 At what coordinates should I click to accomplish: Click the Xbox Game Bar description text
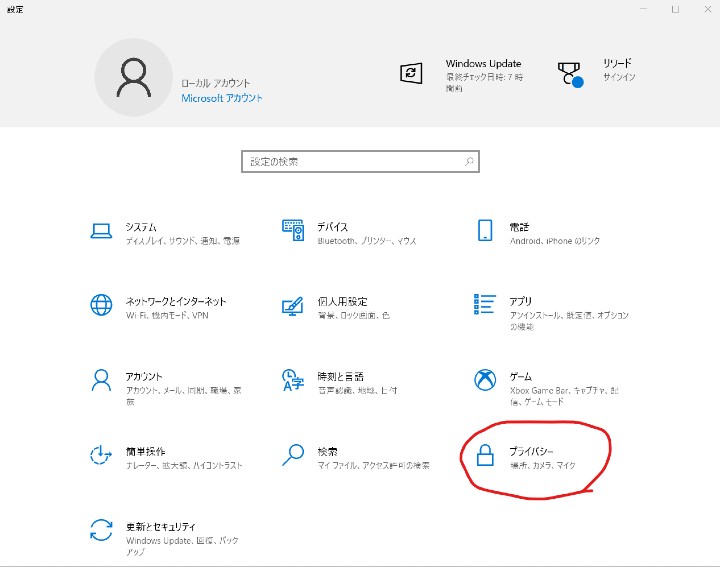coord(564,396)
